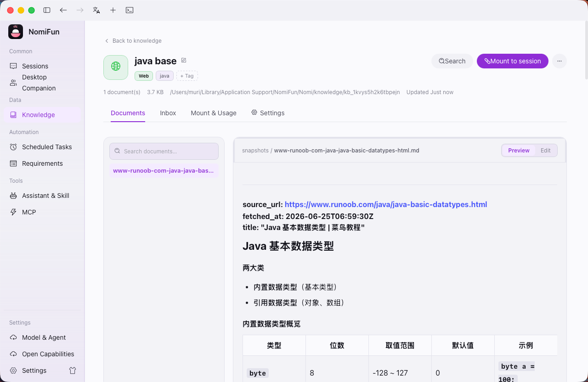This screenshot has height=382, width=588.
Task: Open Model & Agent settings
Action: (x=42, y=337)
